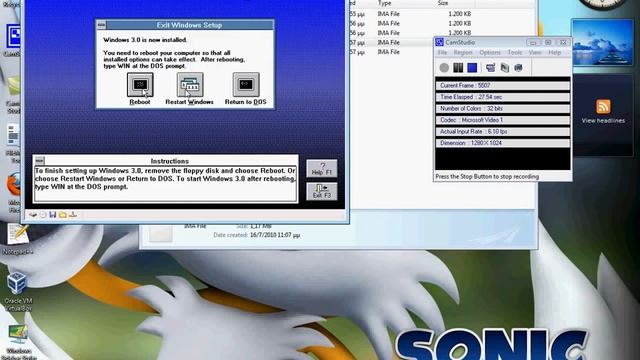Open the CamStudio Region menu
The height and width of the screenshot is (360, 640).
coord(462,53)
